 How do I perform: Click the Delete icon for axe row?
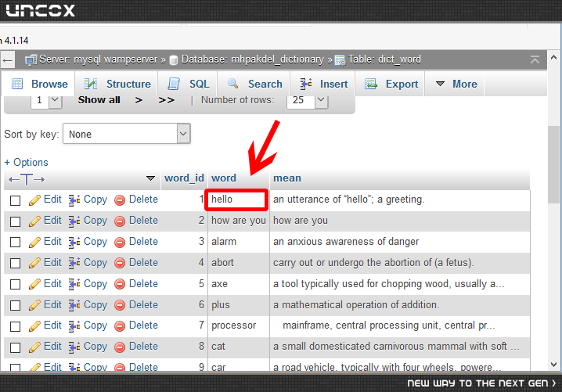coord(120,285)
